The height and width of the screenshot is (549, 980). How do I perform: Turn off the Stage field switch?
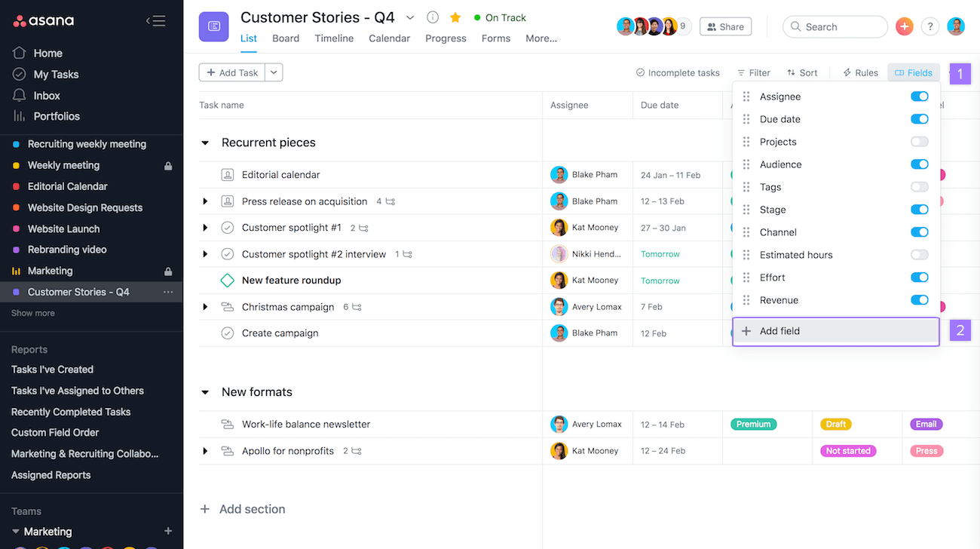920,210
